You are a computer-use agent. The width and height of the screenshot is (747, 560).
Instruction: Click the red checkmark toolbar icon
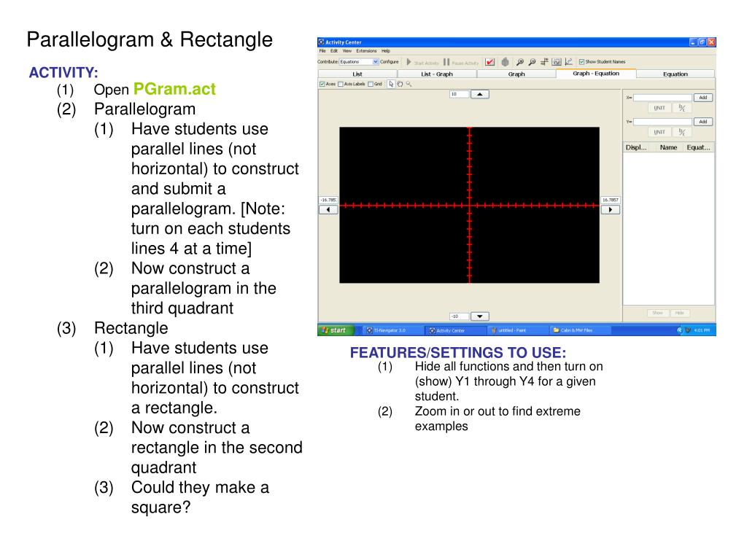[x=489, y=62]
